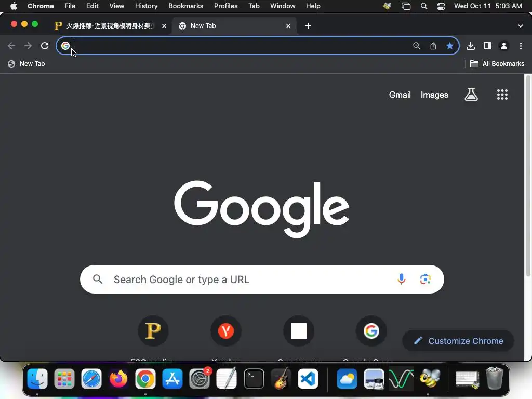The image size is (532, 399).
Task: Close the Chinese-titled first tab
Action: (x=164, y=26)
